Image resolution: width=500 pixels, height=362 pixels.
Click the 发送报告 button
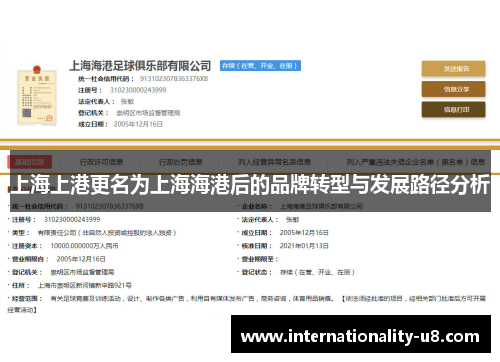pos(453,69)
